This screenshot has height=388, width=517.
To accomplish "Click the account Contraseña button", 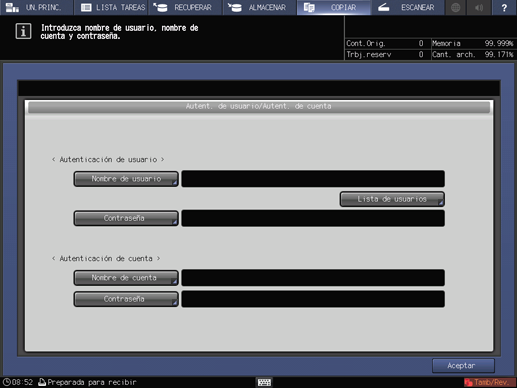I will click(126, 299).
